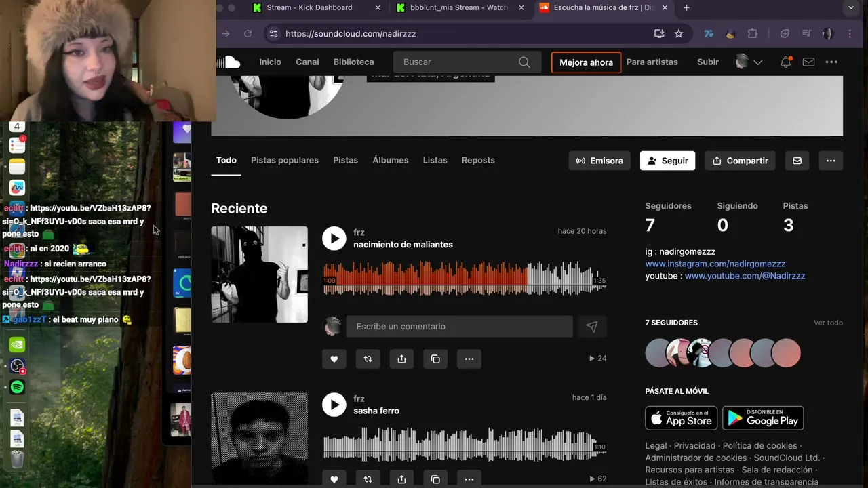This screenshot has width=868, height=488.
Task: Click the Compartir button
Action: coord(740,161)
